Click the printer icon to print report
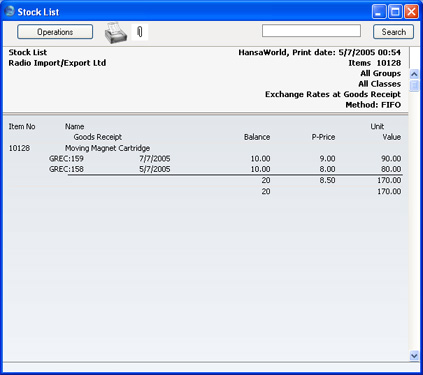Screen dimensions: 423x375 116,33
